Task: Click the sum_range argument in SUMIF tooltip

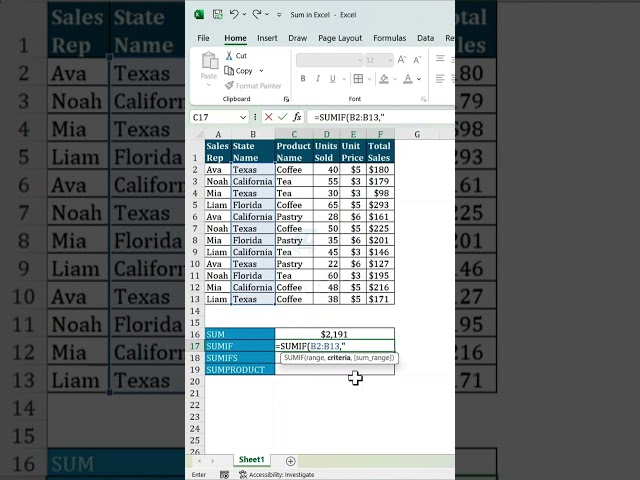Action: (x=373, y=358)
